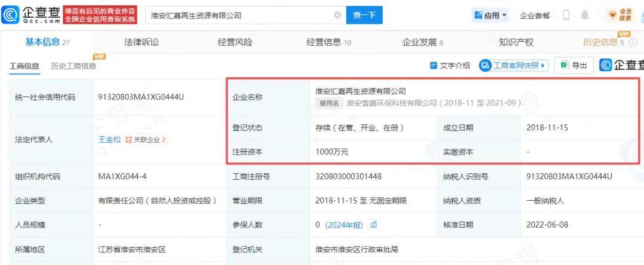Open the 2024年报 annual report link
This screenshot has height=265, width=644.
tap(344, 225)
